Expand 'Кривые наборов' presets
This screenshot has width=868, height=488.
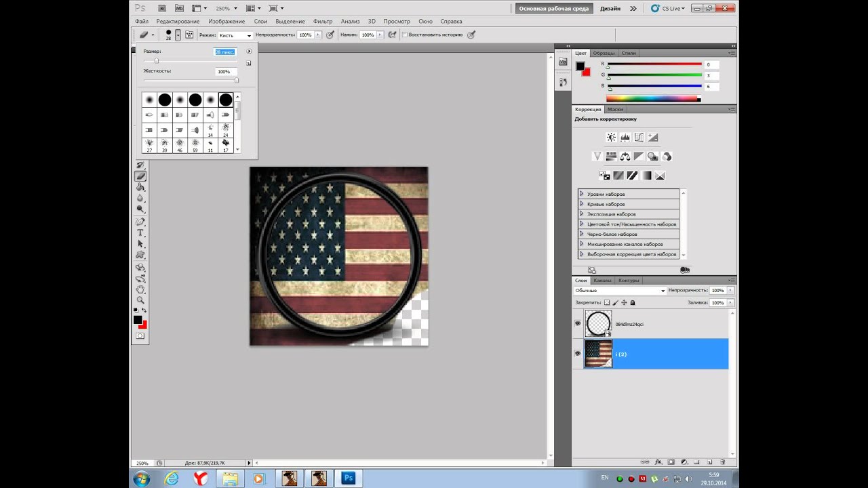(x=582, y=204)
